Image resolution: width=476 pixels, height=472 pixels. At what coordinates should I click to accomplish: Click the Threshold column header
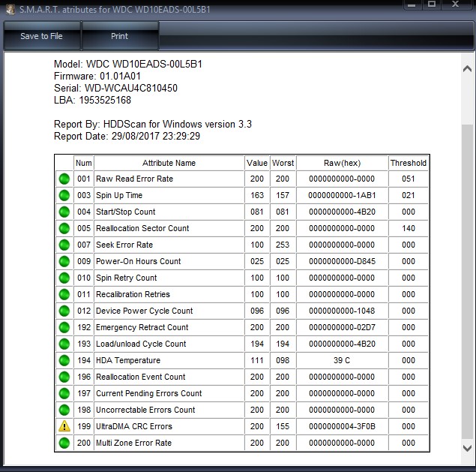[409, 163]
